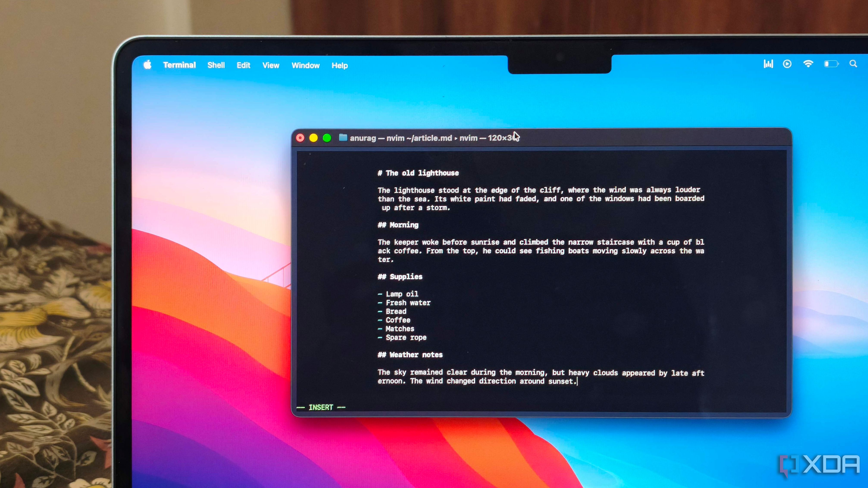Viewport: 868px width, 488px height.
Task: Click the '# The old lighthouse' heading
Action: 418,173
